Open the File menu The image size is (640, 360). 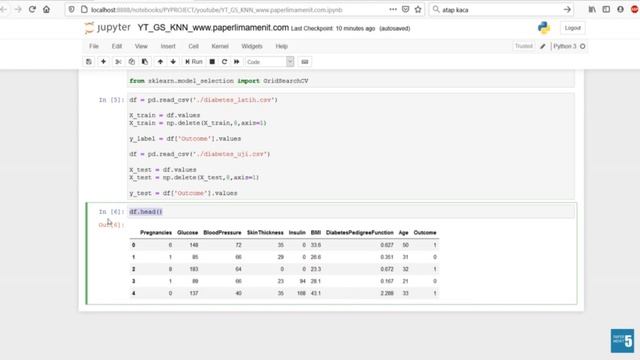94,46
